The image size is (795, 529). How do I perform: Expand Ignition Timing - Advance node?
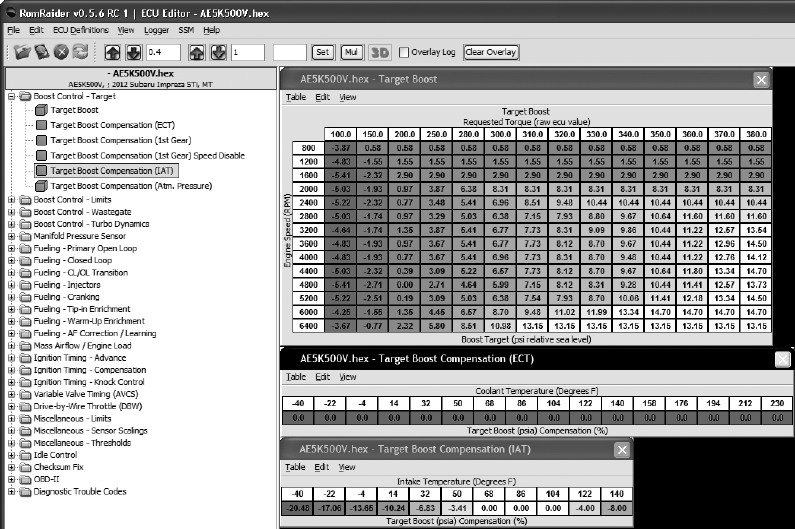tap(12, 358)
